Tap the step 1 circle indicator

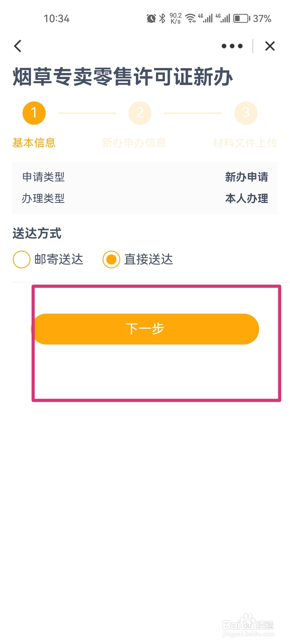(34, 113)
